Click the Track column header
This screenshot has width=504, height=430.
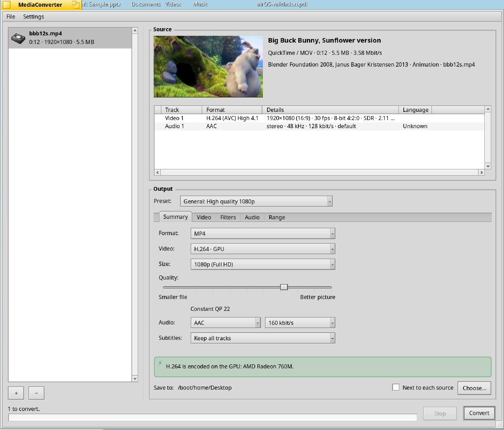coord(182,110)
